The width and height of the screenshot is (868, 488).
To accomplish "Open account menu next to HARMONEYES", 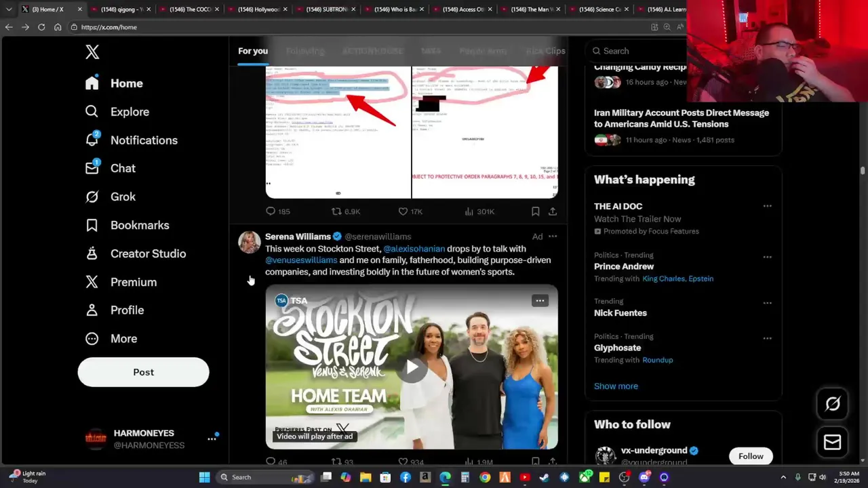I will click(x=212, y=439).
